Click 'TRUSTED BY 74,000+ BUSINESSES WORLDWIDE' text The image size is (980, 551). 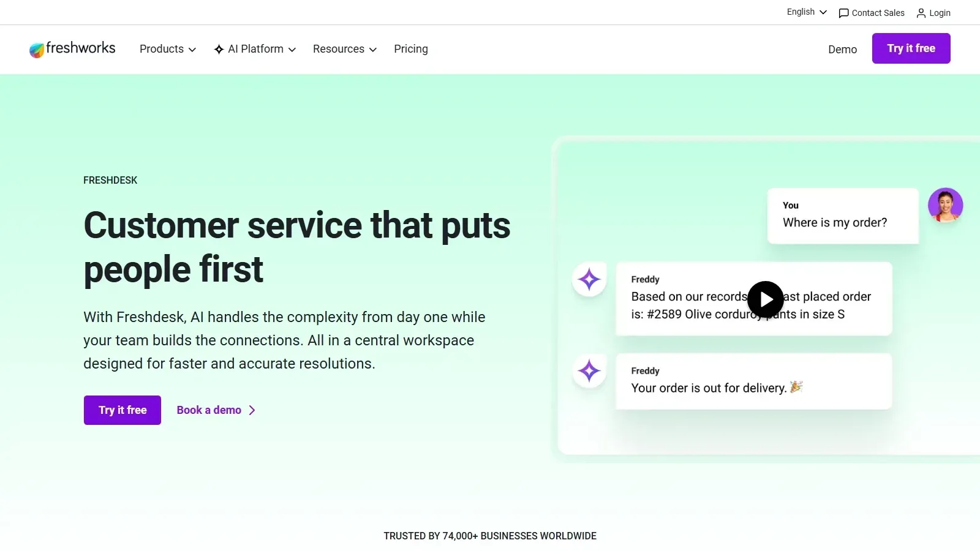click(x=490, y=536)
